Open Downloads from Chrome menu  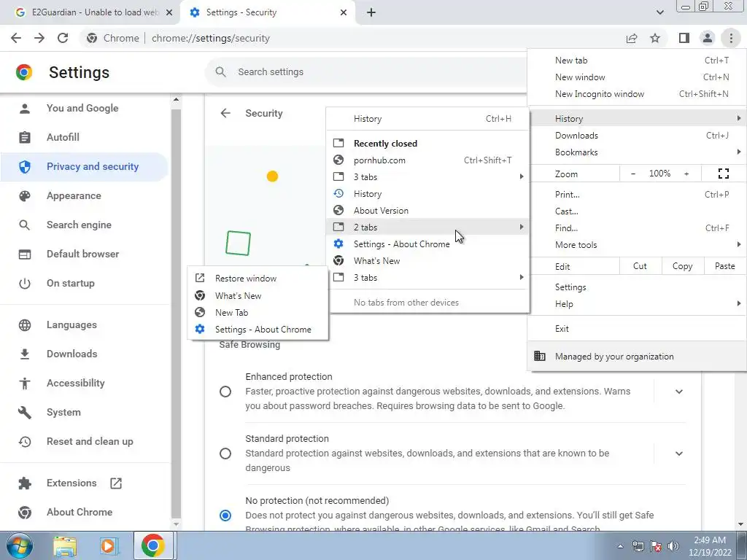coord(637,135)
